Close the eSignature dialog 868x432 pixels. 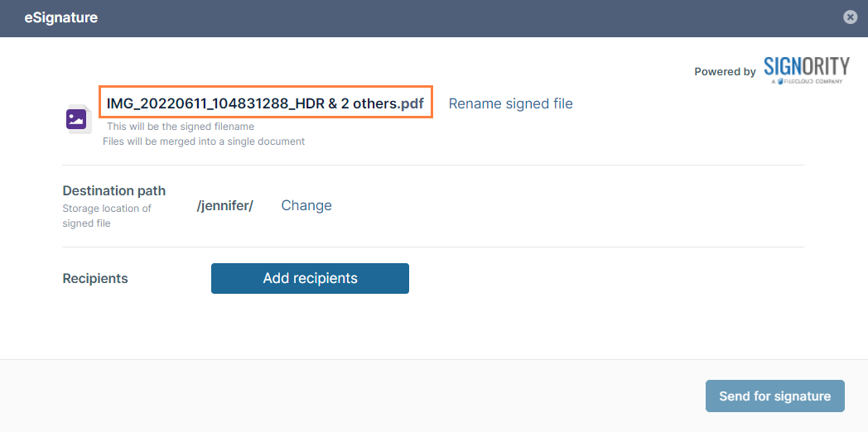click(849, 17)
